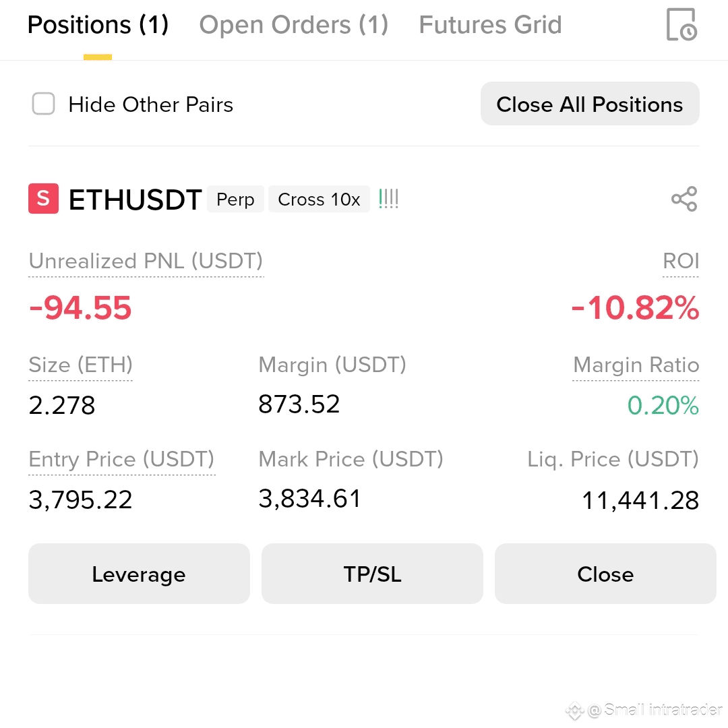Tap the Entry Price (USDT) label

[121, 460]
